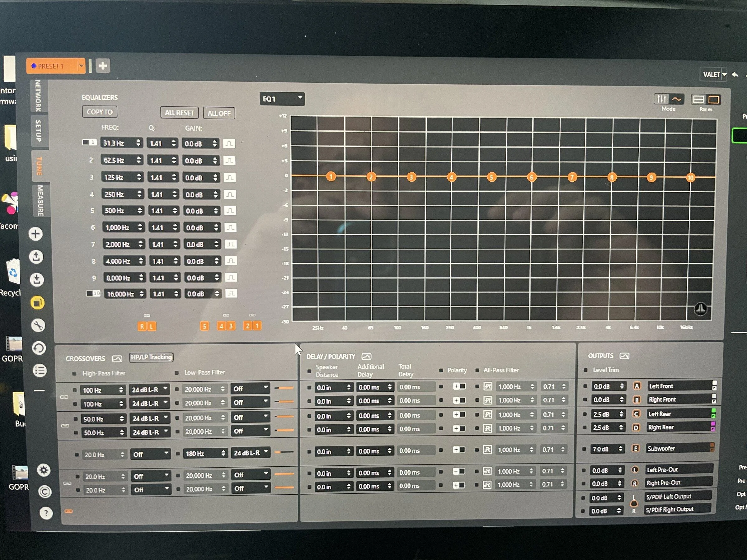
Task: Click the settings gear icon in sidebar
Action: (44, 470)
